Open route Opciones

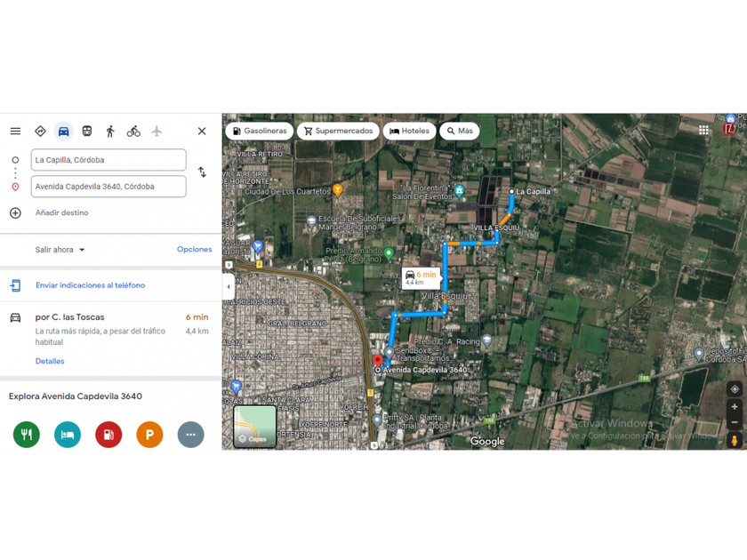click(x=195, y=249)
